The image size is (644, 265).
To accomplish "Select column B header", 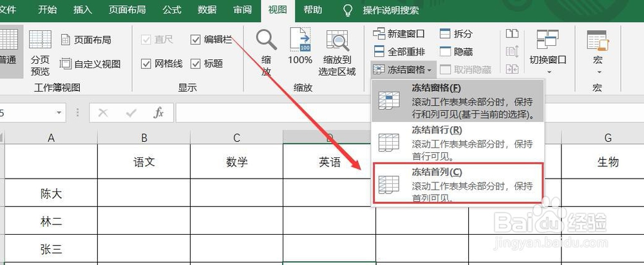I will pyautogui.click(x=144, y=137).
